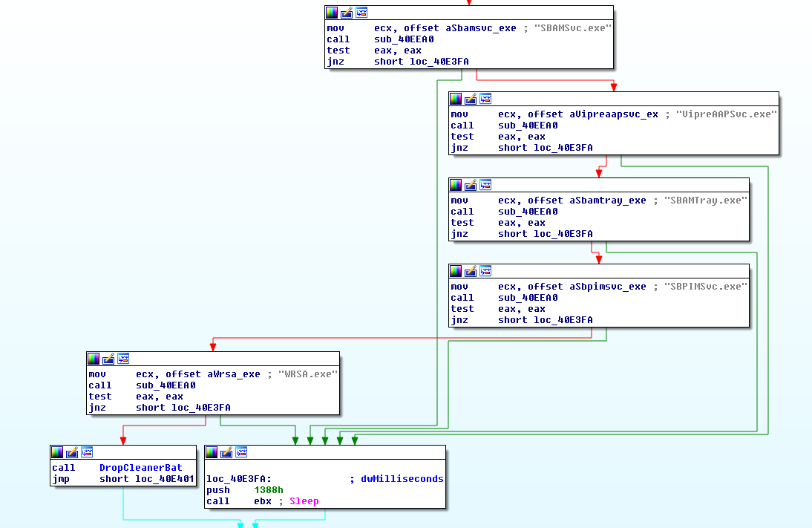The height and width of the screenshot is (528, 812).
Task: Click the pencil edit icon on VipreAAPSvc.exe block
Action: tap(471, 99)
